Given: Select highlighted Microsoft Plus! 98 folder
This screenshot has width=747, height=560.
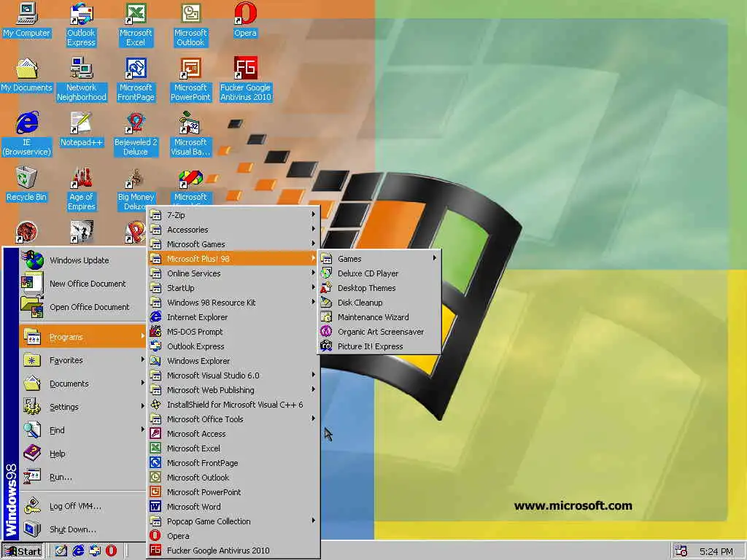Looking at the screenshot, I should [233, 259].
